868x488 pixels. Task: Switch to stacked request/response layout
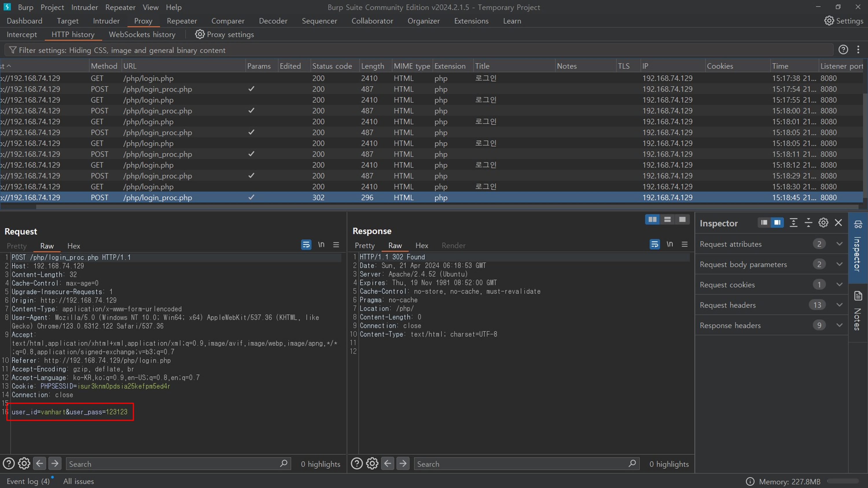pyautogui.click(x=667, y=220)
